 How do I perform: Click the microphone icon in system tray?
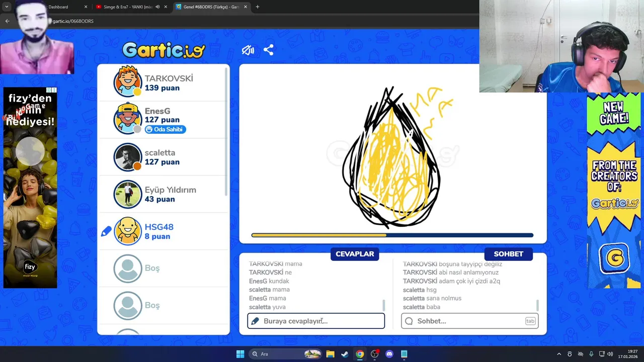[x=591, y=354]
